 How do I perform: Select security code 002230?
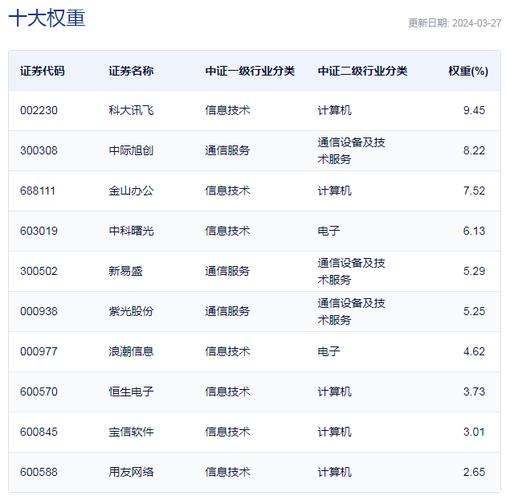click(39, 110)
